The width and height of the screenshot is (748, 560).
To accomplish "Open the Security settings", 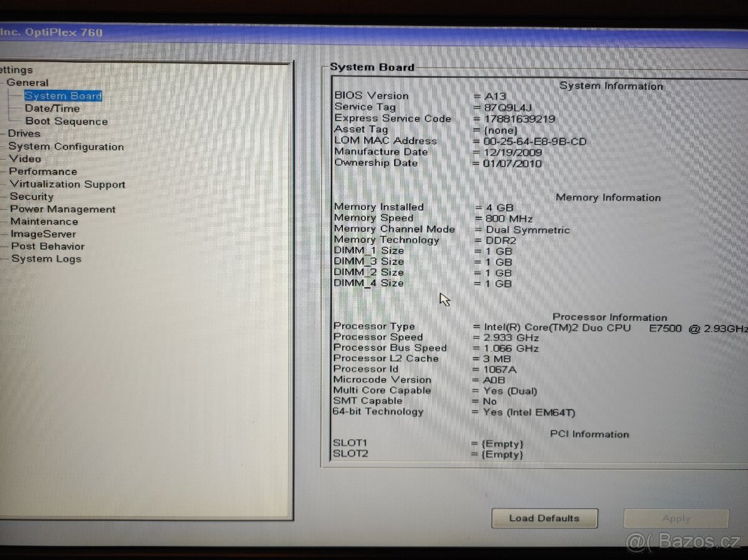I will [32, 196].
